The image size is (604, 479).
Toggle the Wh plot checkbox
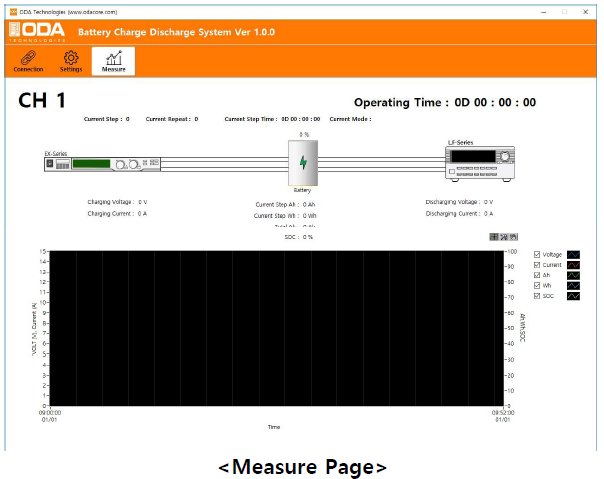pyautogui.click(x=537, y=286)
